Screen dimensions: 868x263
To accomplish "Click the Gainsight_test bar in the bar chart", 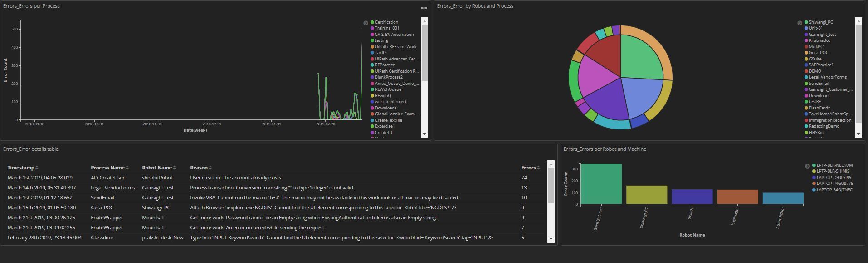I will click(x=601, y=184).
